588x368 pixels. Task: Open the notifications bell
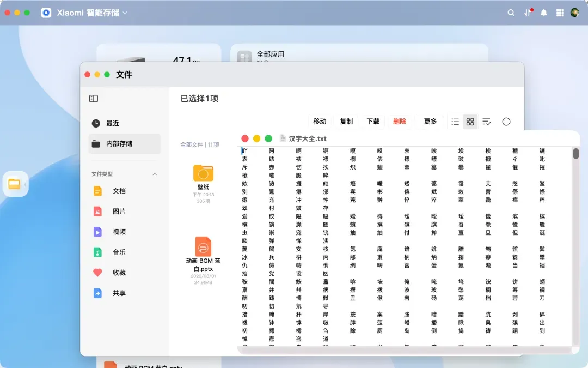[x=544, y=13]
